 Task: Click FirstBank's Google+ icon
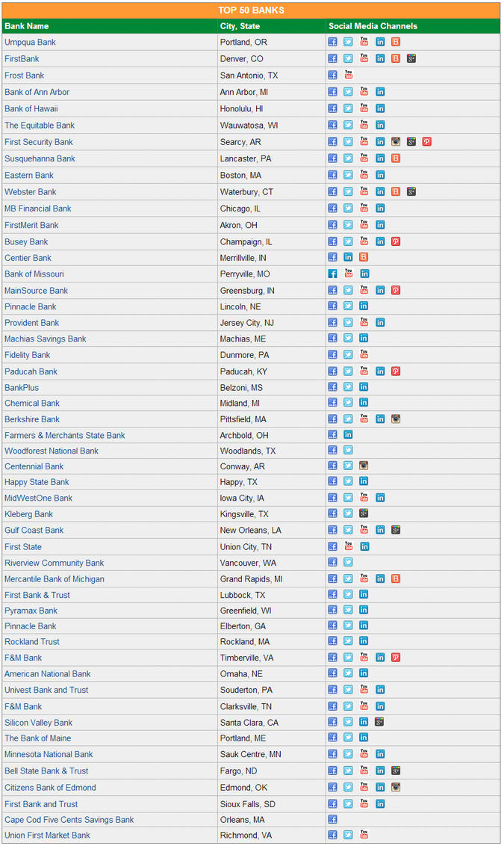pyautogui.click(x=411, y=58)
